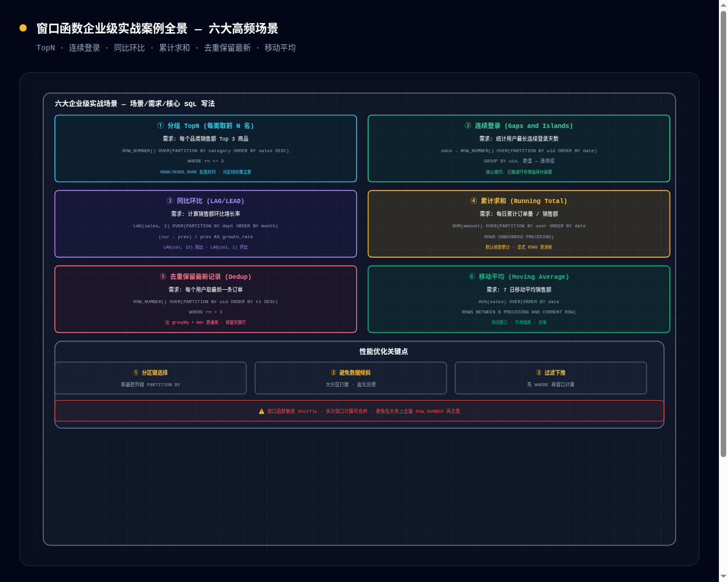The height and width of the screenshot is (582, 728).
Task: Select the ⑥ 移动平均 (Moving Average) title
Action: pos(519,277)
